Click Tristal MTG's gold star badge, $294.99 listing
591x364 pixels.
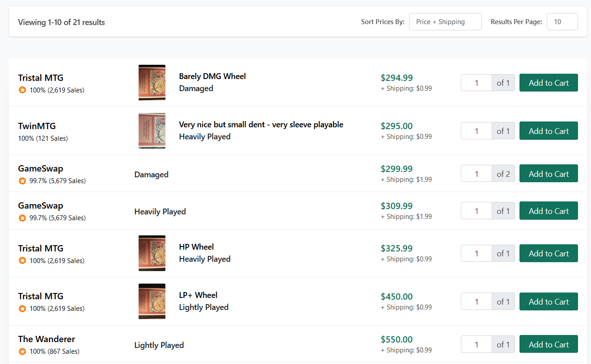(22, 90)
